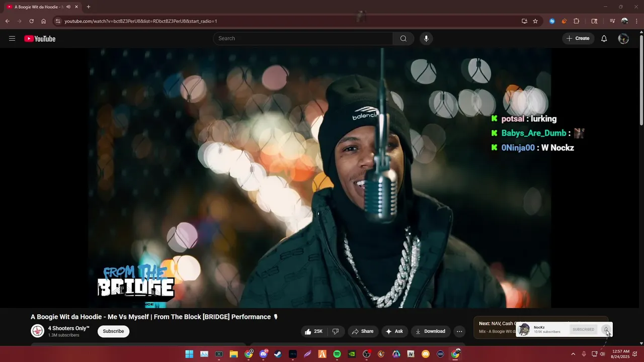Open the browser home page button

pyautogui.click(x=44, y=21)
